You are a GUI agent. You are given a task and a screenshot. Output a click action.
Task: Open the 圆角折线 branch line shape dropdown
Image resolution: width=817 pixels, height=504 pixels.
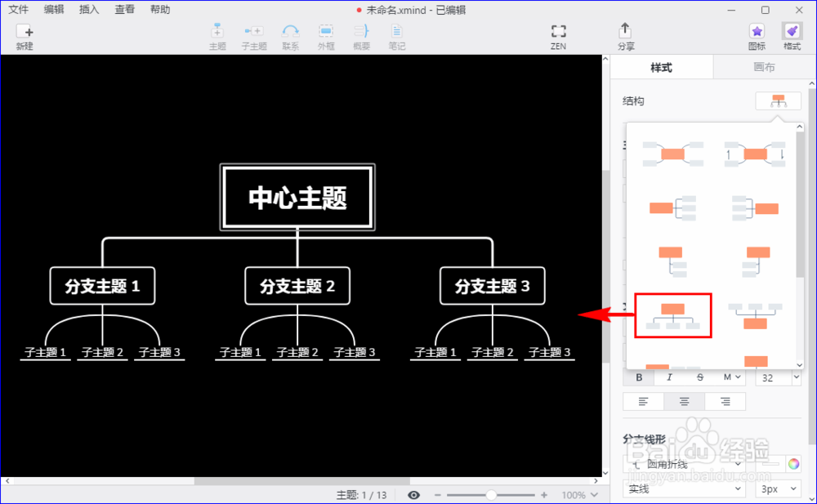(x=684, y=464)
